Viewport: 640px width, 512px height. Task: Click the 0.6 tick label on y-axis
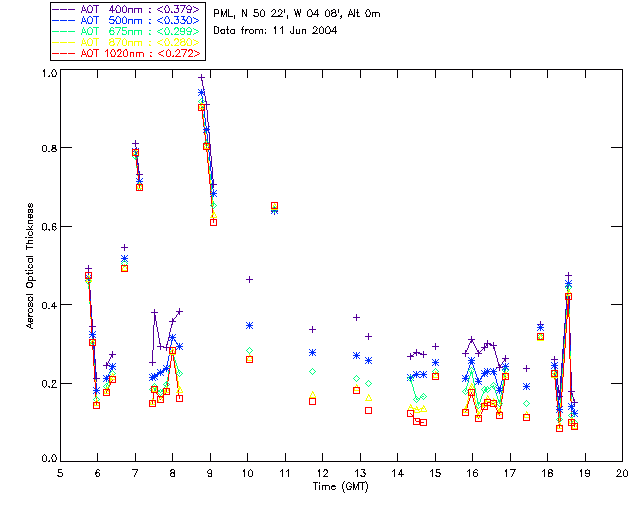click(50, 228)
